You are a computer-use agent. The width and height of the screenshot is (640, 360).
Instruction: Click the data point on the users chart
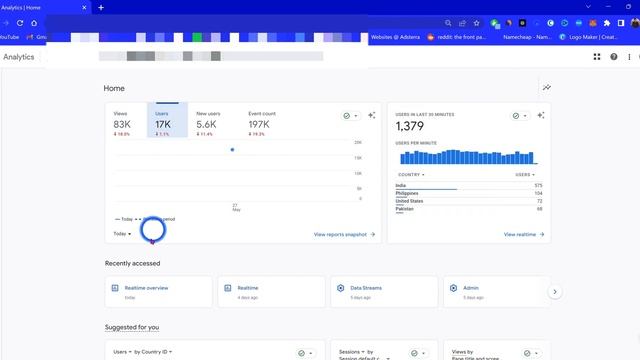232,150
